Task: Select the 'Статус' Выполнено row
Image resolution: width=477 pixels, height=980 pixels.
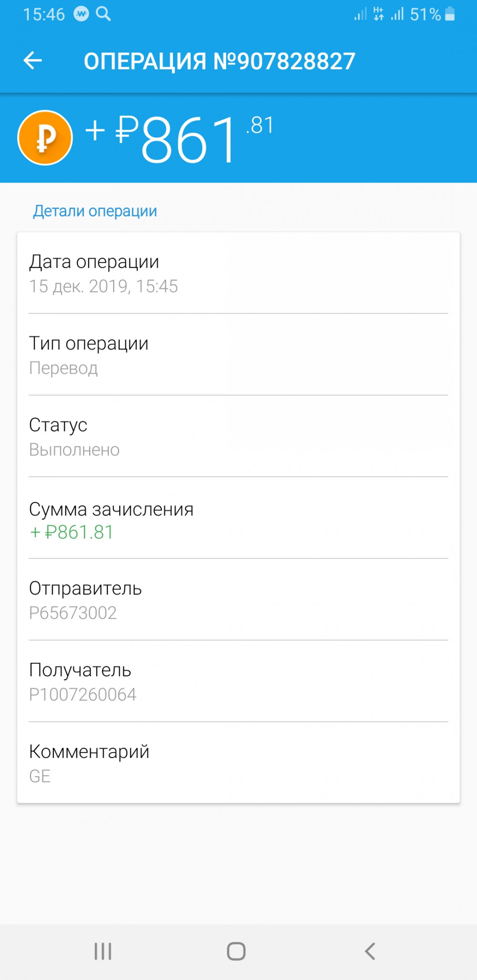Action: coord(238,437)
